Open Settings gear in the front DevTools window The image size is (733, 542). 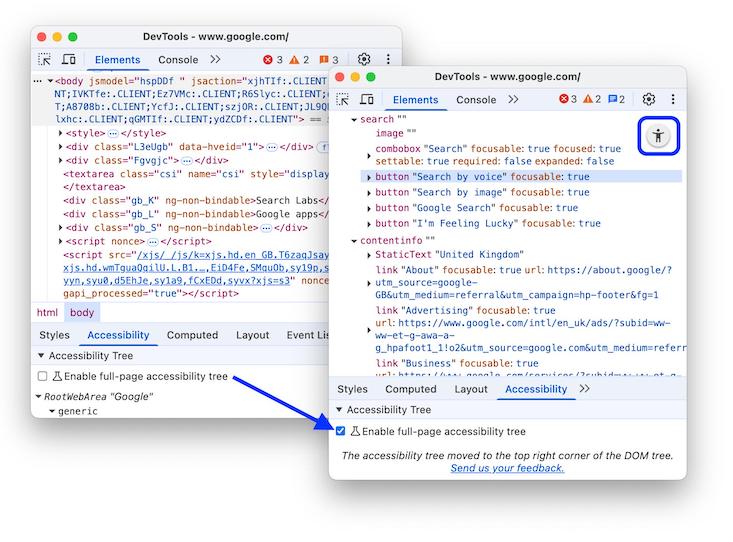tap(648, 99)
